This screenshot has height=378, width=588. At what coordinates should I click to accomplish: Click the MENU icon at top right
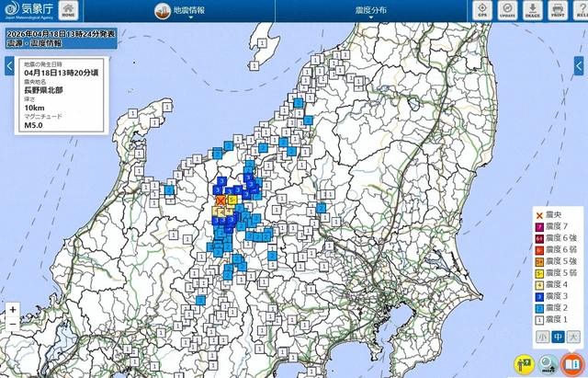[579, 11]
